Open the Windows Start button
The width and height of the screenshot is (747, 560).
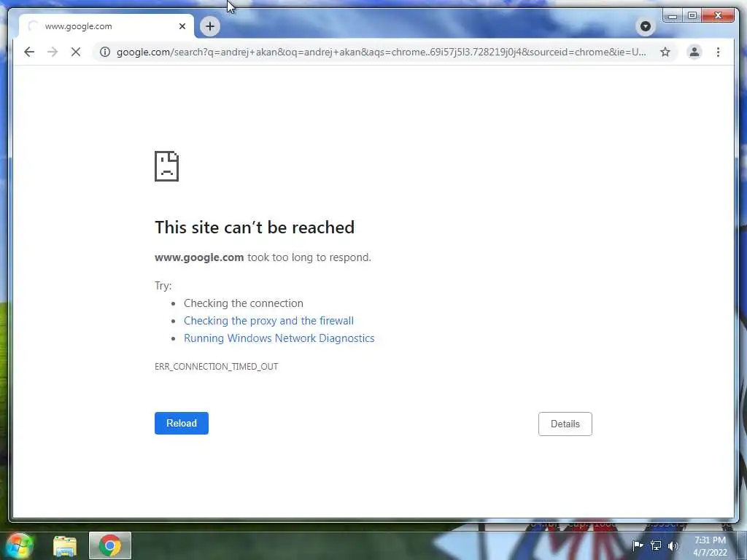point(19,545)
